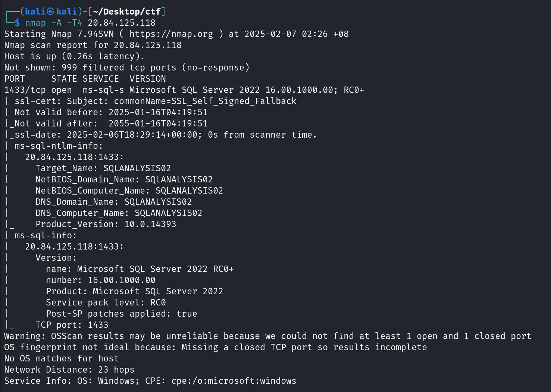
Task: Click the ms-sql-ntlm-info script heading
Action: coord(58,146)
